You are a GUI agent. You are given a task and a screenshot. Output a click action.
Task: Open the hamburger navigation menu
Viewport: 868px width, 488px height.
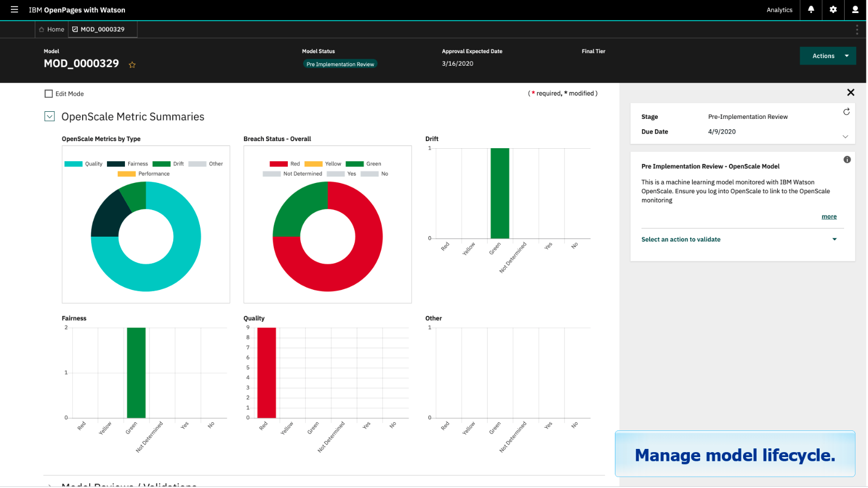15,10
